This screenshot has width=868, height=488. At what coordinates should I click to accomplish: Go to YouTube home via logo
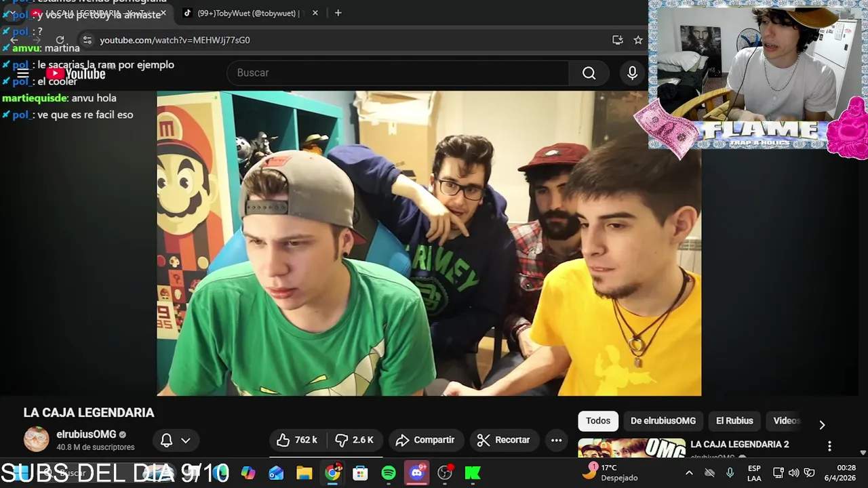coord(76,73)
